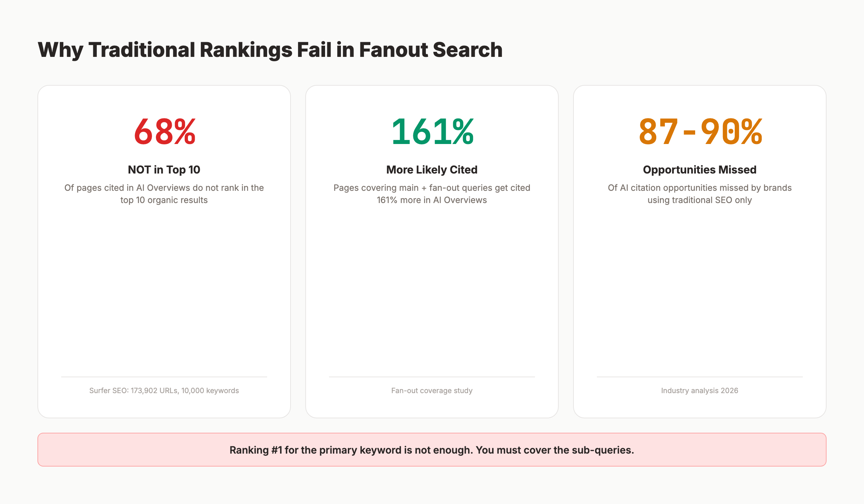Click empty space in the 87-90% card
This screenshot has width=864, height=504.
coord(700,288)
